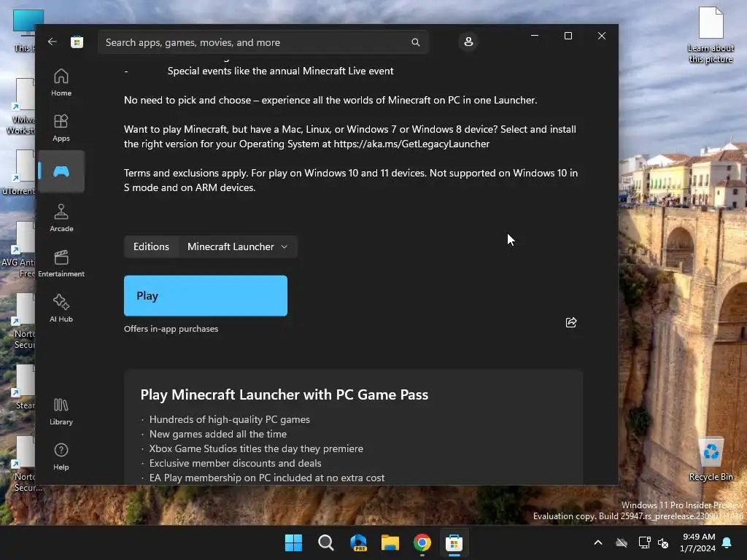Click the network display tray icon
747x560 pixels.
[x=644, y=542]
